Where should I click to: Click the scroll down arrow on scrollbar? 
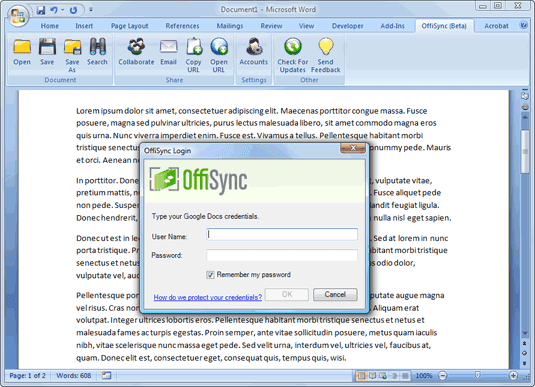click(x=525, y=333)
